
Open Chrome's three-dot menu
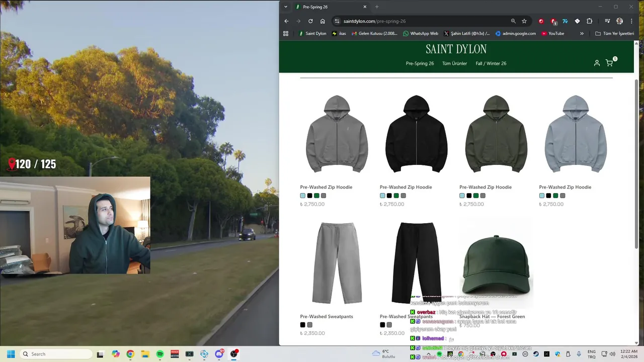click(x=631, y=21)
